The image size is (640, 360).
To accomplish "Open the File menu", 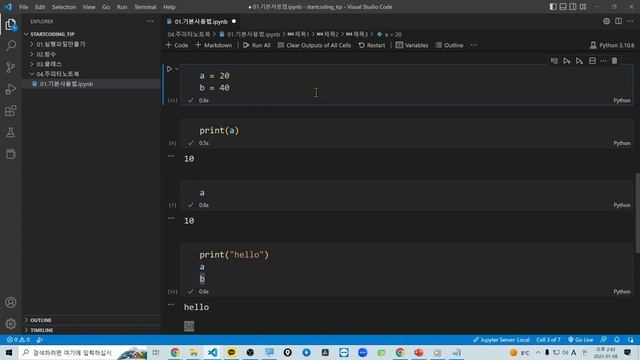I will pyautogui.click(x=24, y=7).
